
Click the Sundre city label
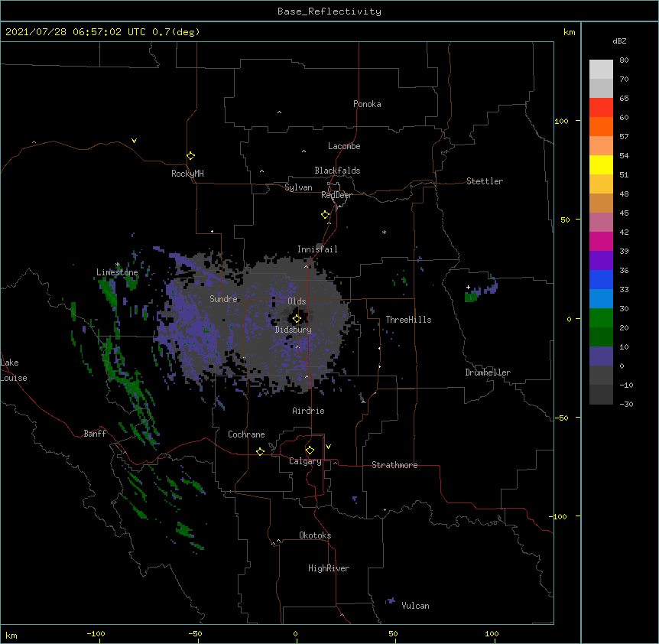pyautogui.click(x=223, y=299)
